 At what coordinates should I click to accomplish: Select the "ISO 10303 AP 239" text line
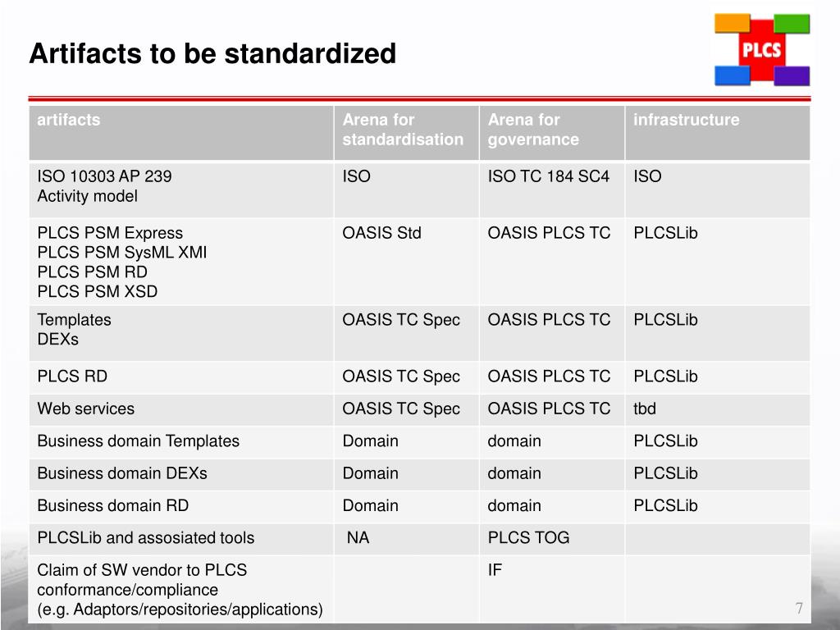104,176
